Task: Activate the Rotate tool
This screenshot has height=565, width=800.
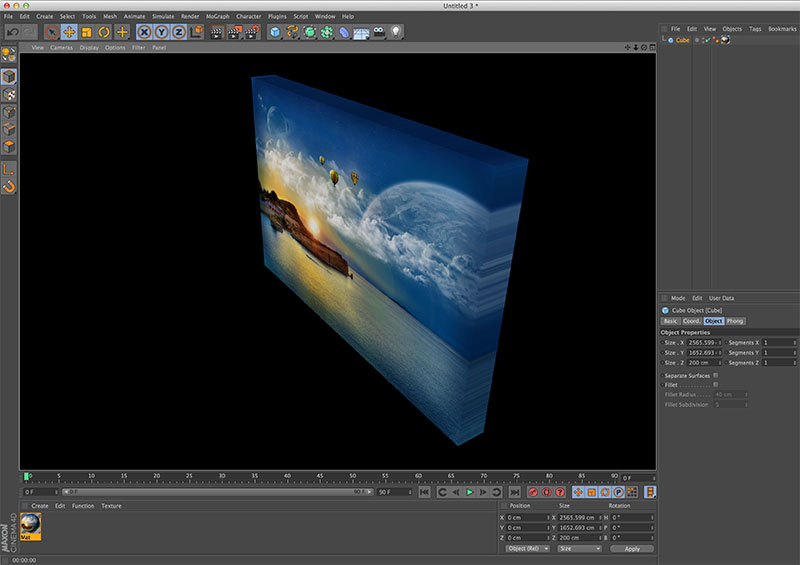Action: click(x=104, y=32)
